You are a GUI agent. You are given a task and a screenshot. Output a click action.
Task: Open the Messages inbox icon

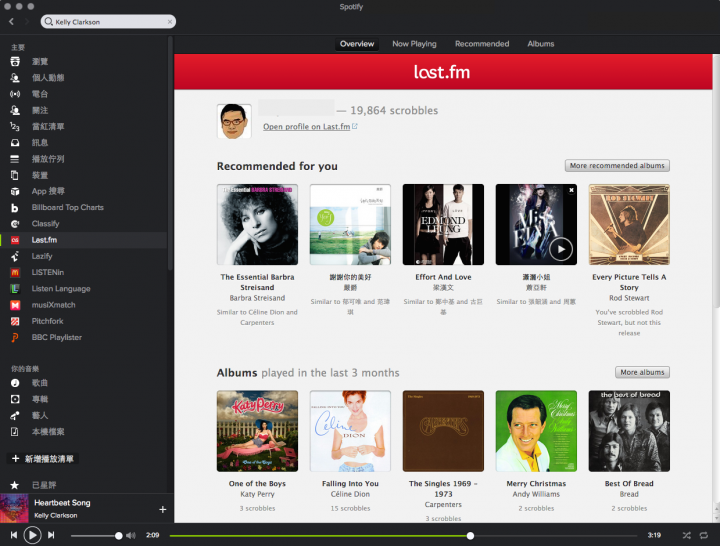click(15, 143)
